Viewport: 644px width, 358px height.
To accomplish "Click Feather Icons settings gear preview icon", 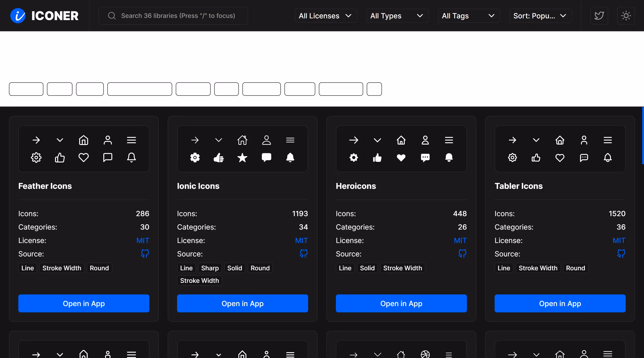I will coord(36,158).
